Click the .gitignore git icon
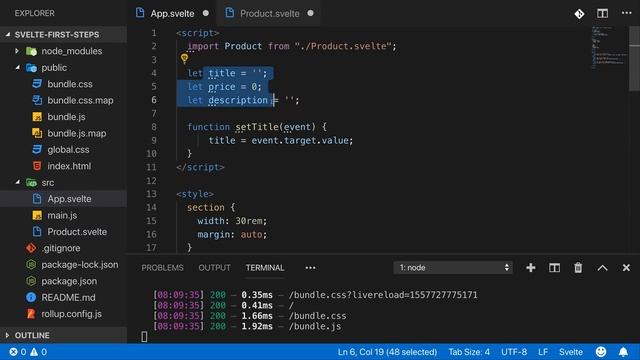This screenshot has height=360, width=640. (x=31, y=248)
